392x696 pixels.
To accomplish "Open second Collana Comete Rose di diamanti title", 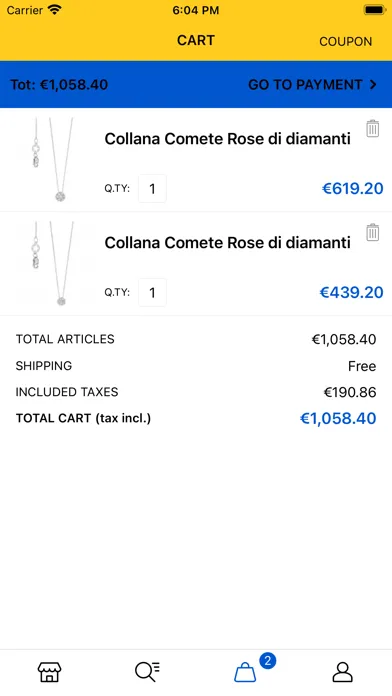I will pos(228,243).
